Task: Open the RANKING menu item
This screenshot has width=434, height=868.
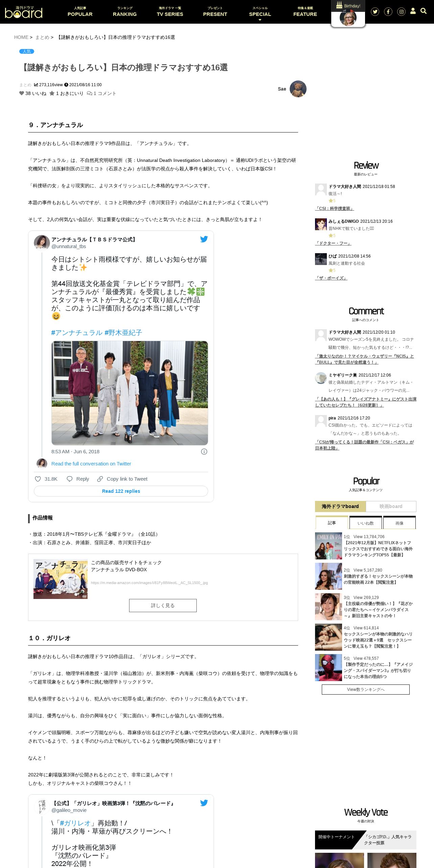Action: (125, 12)
